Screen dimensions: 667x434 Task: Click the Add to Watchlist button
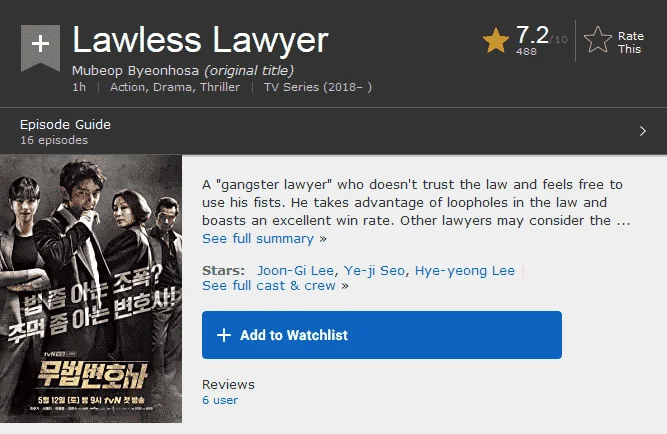point(382,335)
